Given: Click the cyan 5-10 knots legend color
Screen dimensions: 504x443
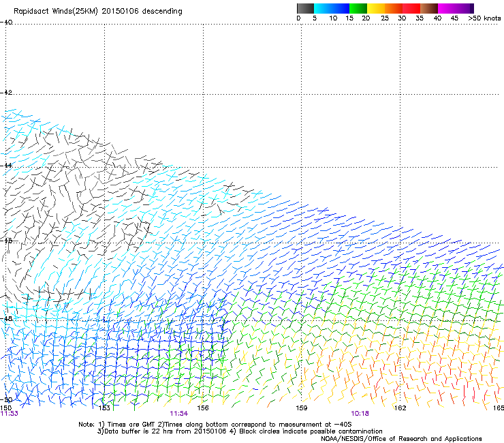Looking at the screenshot, I should point(322,8).
